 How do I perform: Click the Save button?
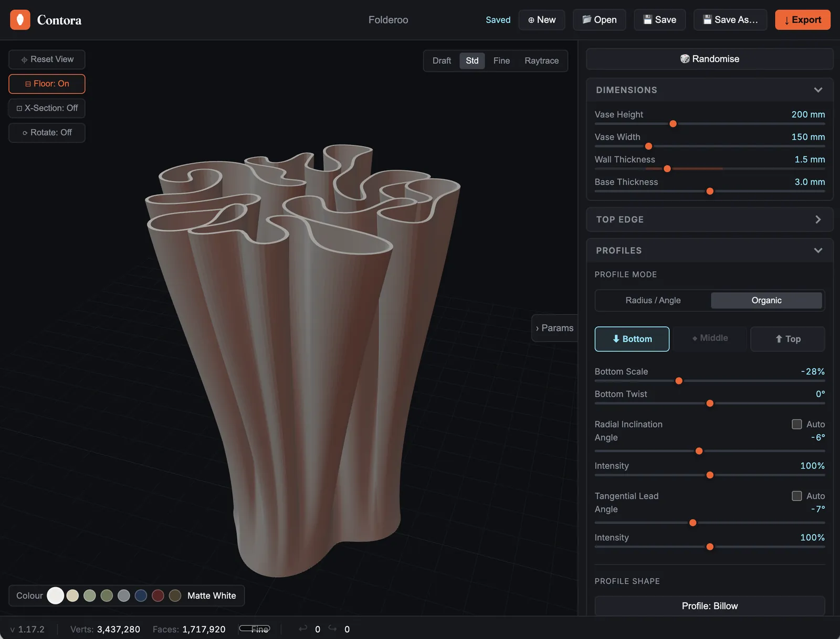click(x=659, y=20)
